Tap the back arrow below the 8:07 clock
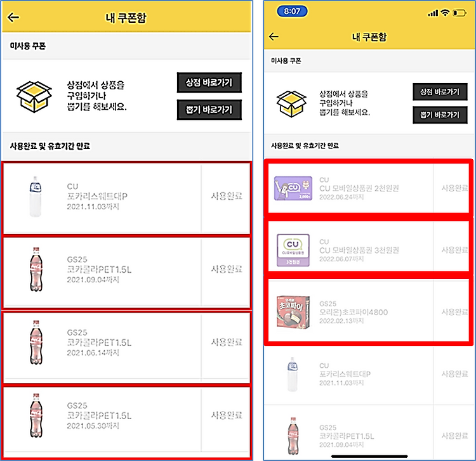476x461 pixels. point(274,37)
